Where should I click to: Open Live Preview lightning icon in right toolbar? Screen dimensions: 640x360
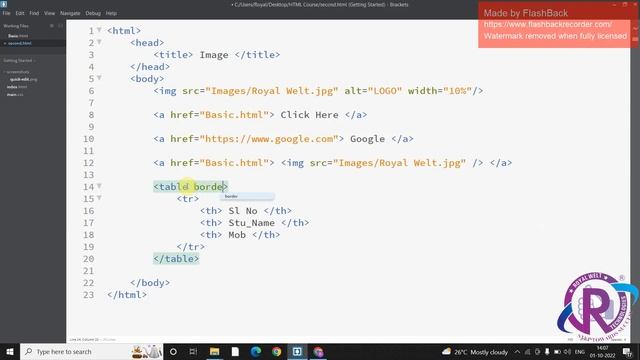pyautogui.click(x=635, y=29)
